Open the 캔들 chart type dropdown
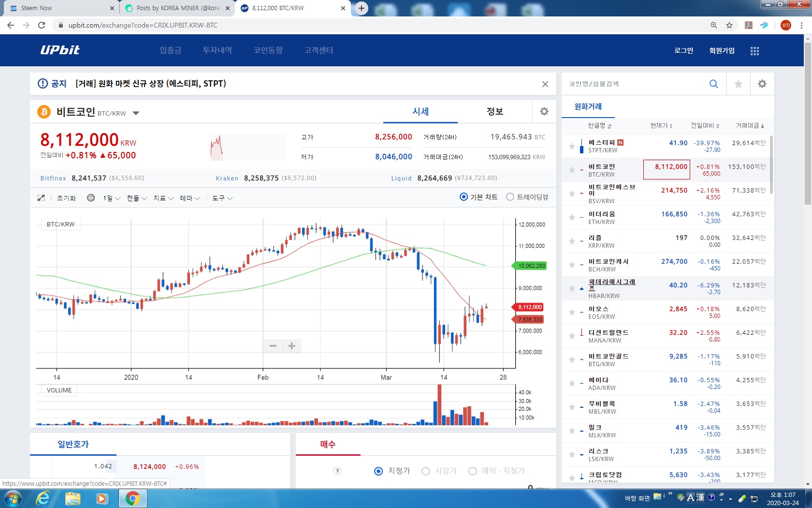 tap(137, 198)
